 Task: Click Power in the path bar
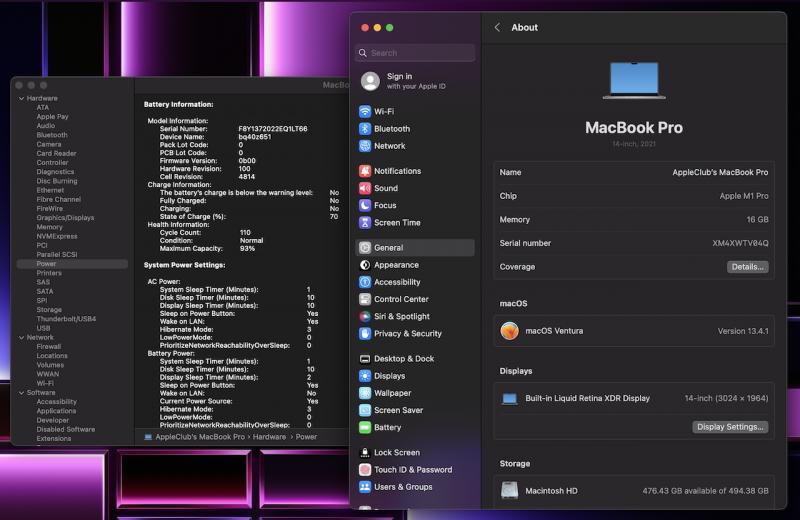point(306,437)
